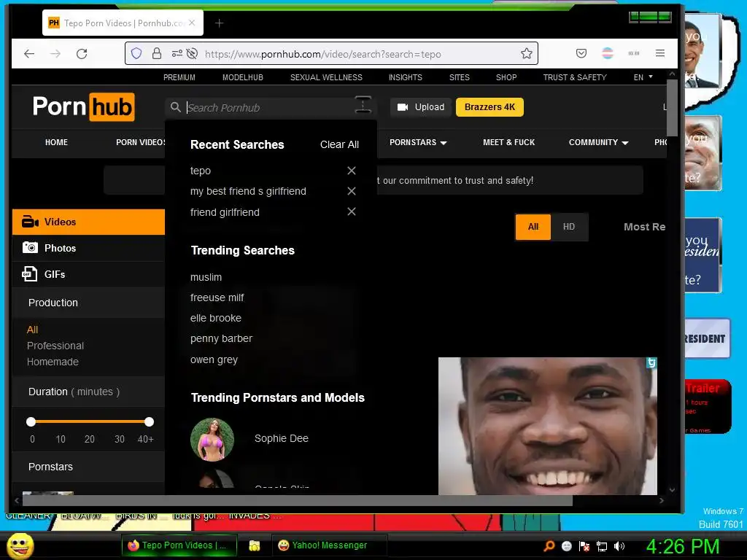Click the Upload button
Viewport: 747px width, 560px height.
421,107
